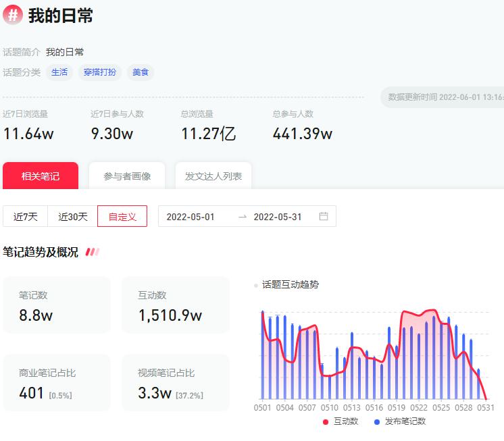This screenshot has width=504, height=441.
Task: Click the 视频笔记占比 3.3w card
Action: [176, 382]
